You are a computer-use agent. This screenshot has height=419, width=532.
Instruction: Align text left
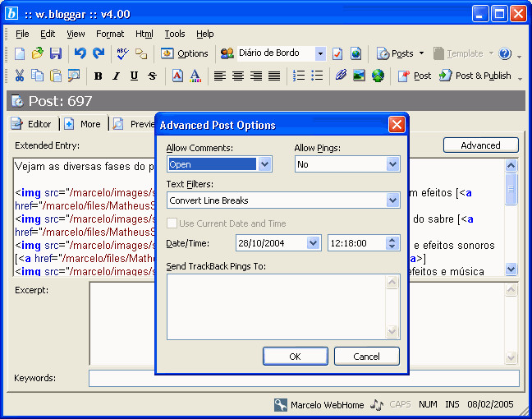tap(220, 76)
